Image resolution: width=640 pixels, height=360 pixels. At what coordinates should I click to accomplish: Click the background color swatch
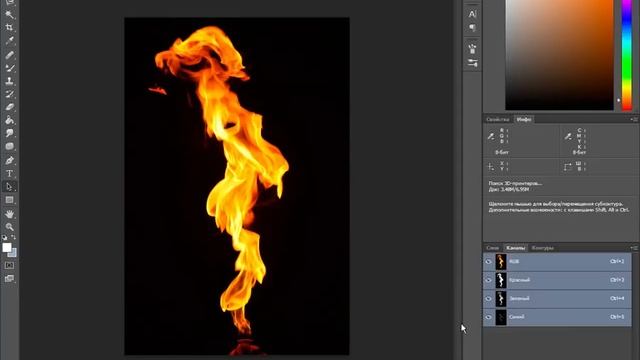coord(13,254)
